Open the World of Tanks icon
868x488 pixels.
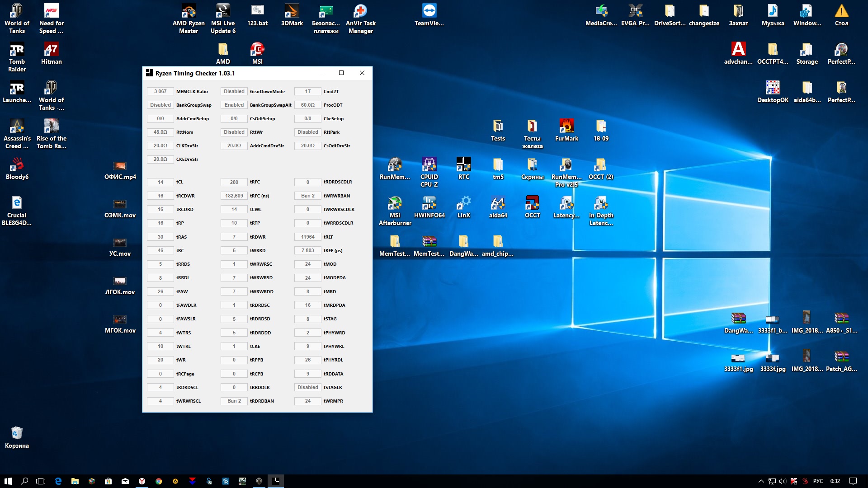coord(17,11)
